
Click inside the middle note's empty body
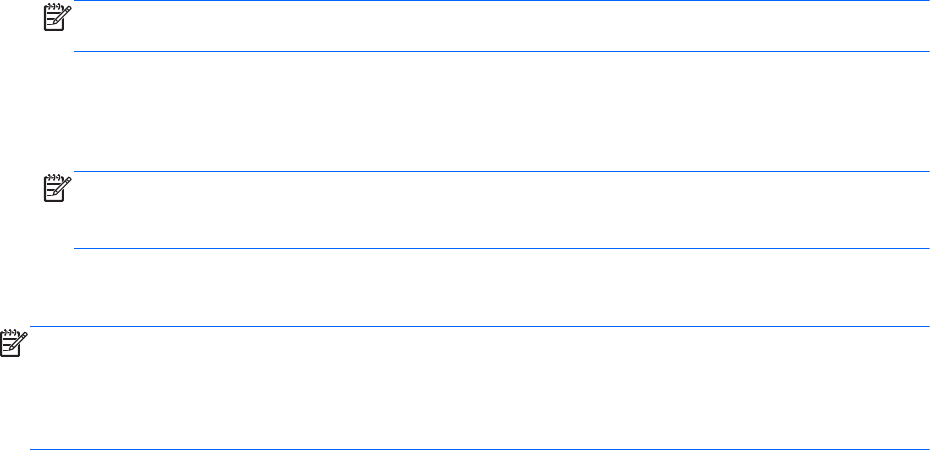pos(500,210)
